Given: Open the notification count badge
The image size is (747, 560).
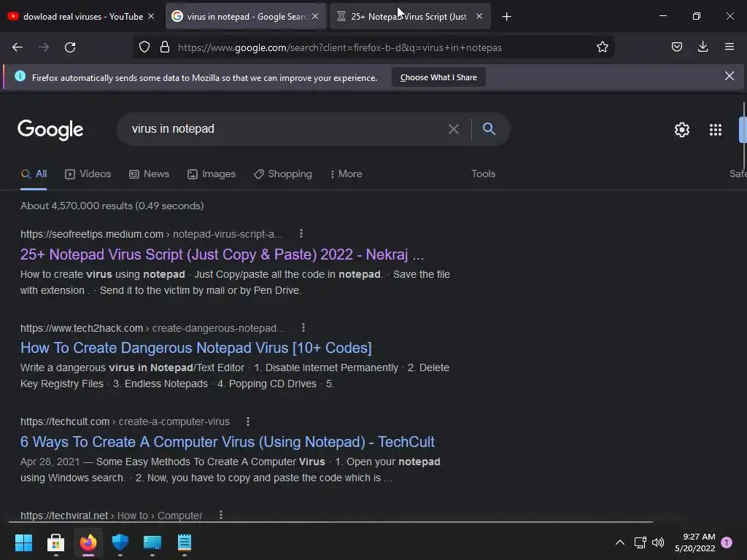Looking at the screenshot, I should pos(727,542).
